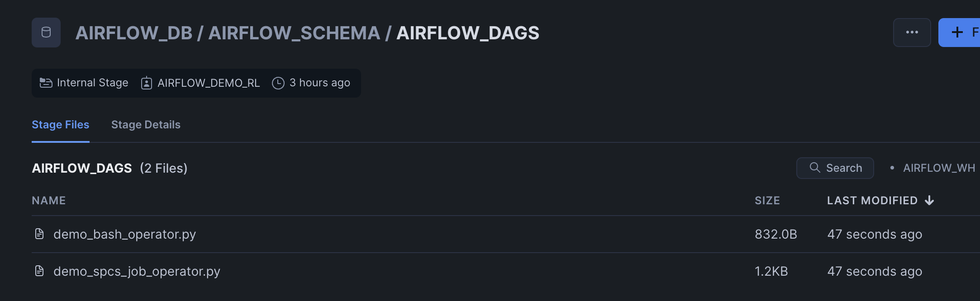
Task: Open the ellipsis options menu in the header
Action: [x=912, y=32]
